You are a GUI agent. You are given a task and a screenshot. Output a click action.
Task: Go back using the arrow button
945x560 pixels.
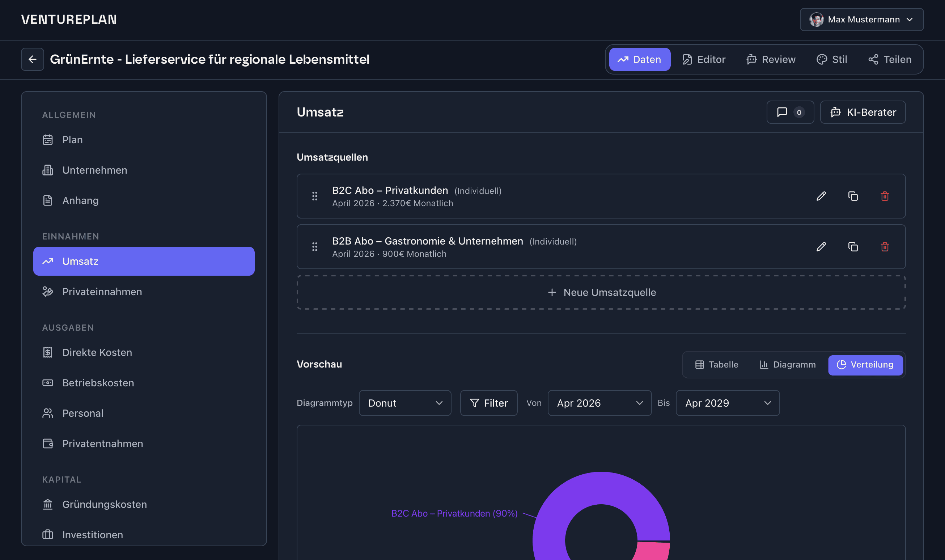[x=33, y=59]
